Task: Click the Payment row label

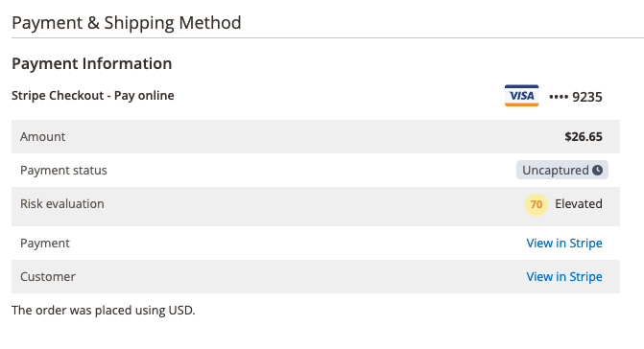Action: click(x=45, y=244)
